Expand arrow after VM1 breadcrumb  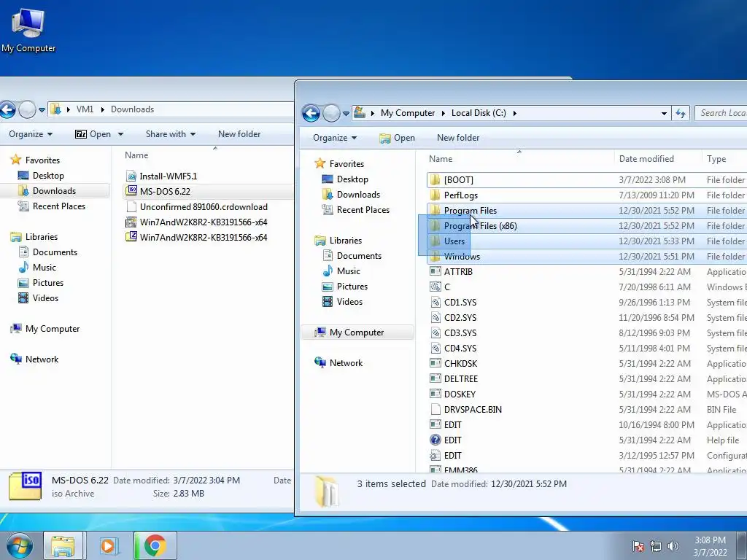pyautogui.click(x=102, y=109)
